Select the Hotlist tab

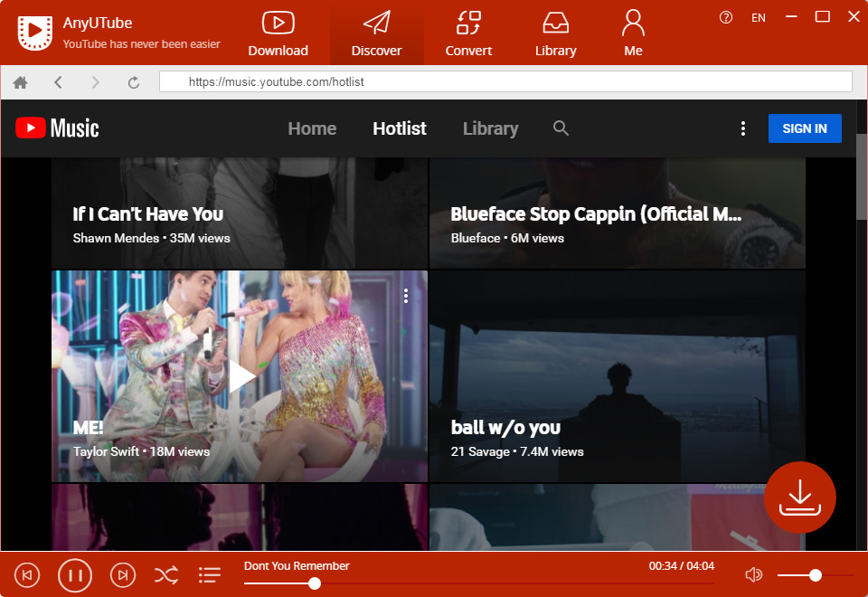(x=400, y=128)
